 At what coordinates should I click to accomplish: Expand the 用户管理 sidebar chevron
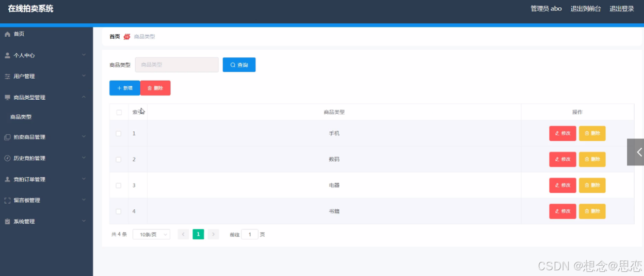click(x=84, y=76)
